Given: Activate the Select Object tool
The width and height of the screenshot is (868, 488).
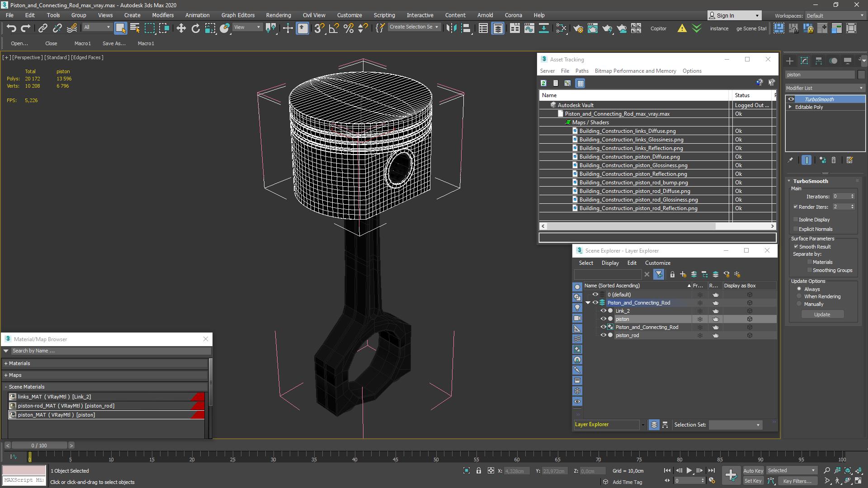Looking at the screenshot, I should (120, 28).
